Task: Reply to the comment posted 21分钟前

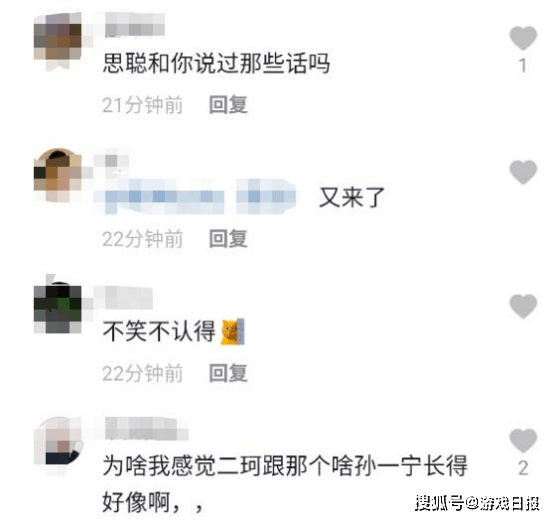Action: [x=228, y=105]
